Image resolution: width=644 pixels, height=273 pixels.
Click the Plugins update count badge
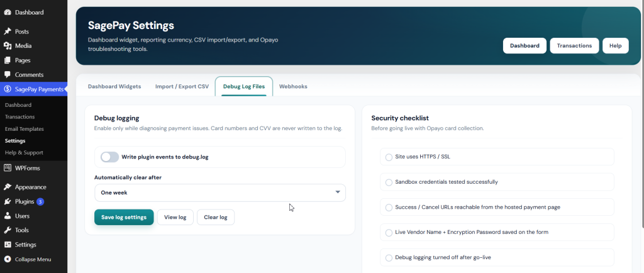click(x=40, y=201)
